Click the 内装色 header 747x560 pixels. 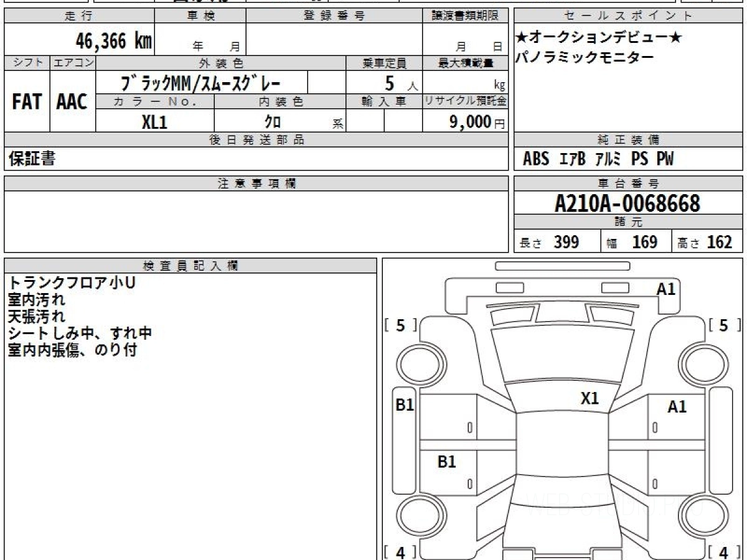280,101
